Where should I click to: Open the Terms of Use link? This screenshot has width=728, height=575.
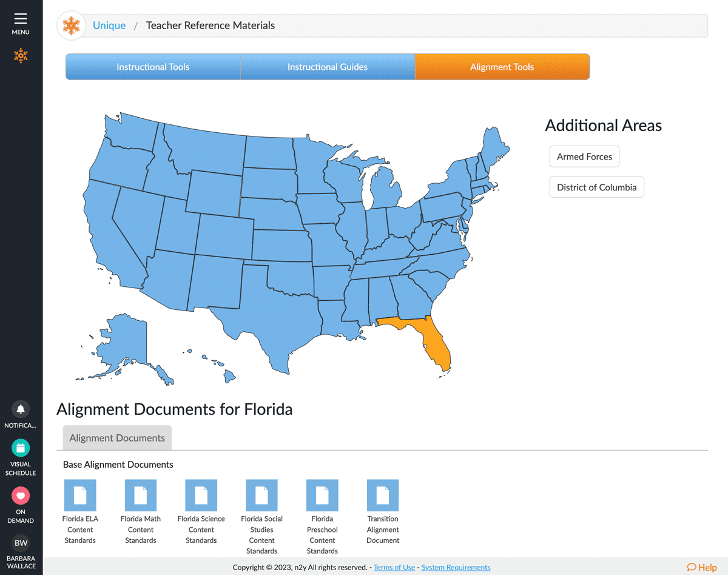(x=394, y=567)
